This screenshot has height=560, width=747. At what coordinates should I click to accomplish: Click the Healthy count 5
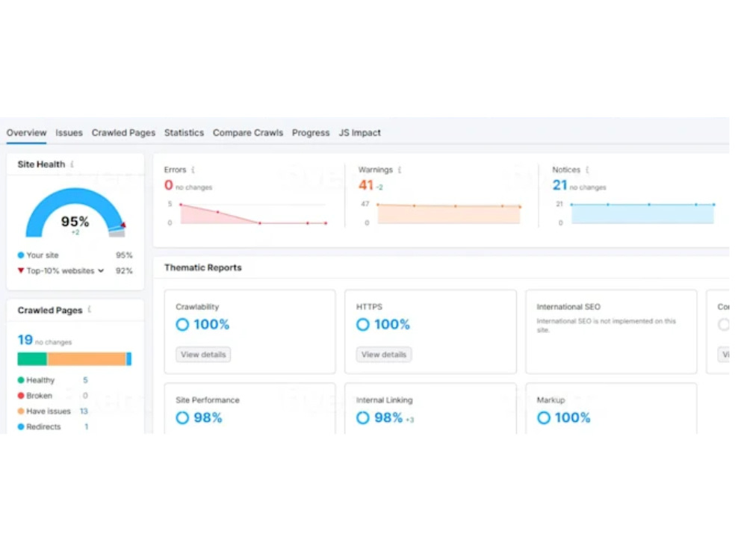[85, 381]
